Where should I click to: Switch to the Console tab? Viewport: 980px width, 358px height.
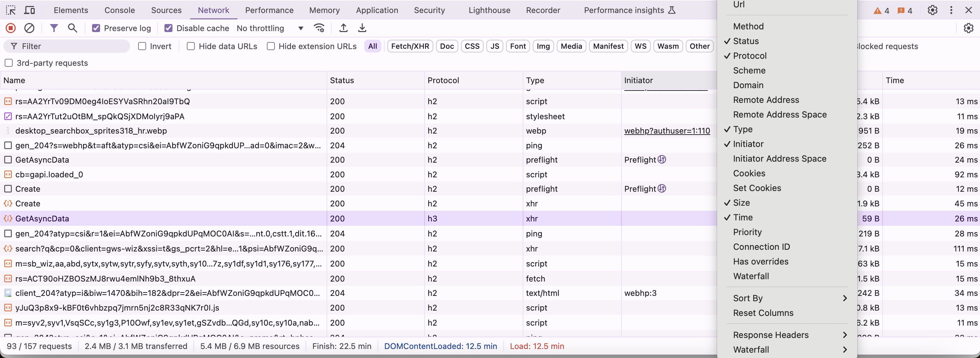pos(119,10)
